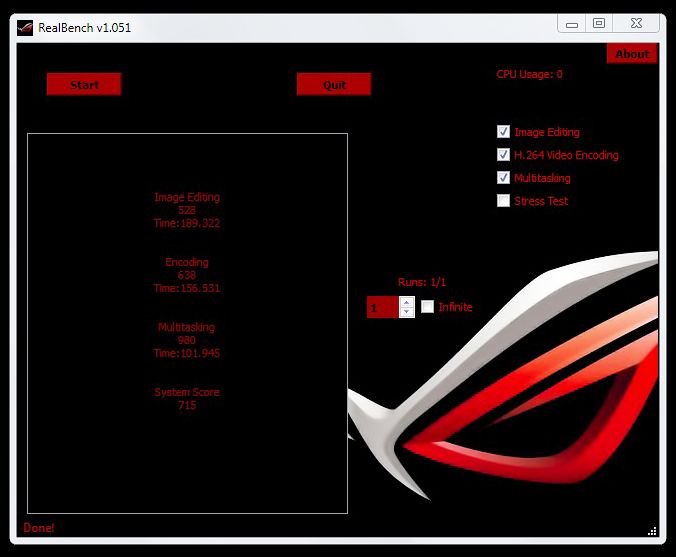Image resolution: width=676 pixels, height=557 pixels.
Task: Increase run count with up arrow
Action: 407,302
